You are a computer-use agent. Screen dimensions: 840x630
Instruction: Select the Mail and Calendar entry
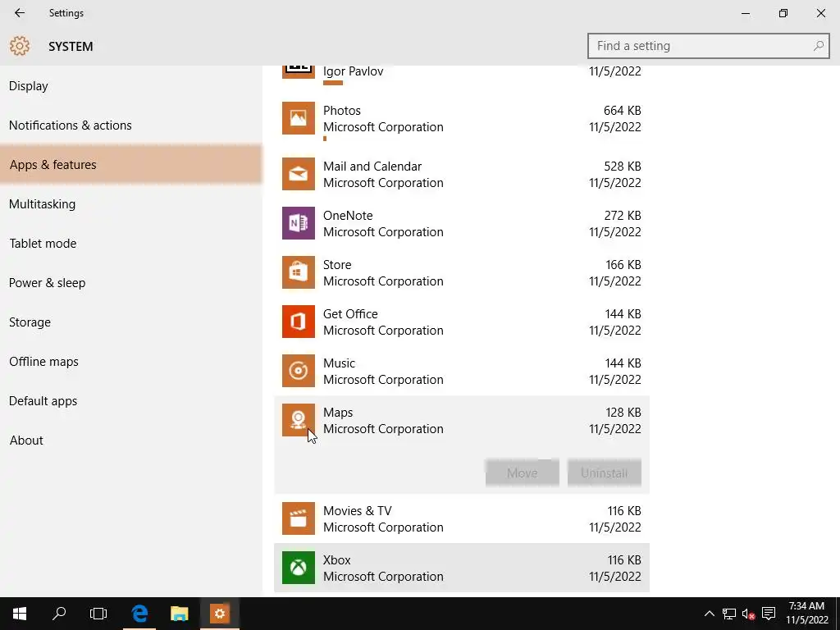pos(462,174)
